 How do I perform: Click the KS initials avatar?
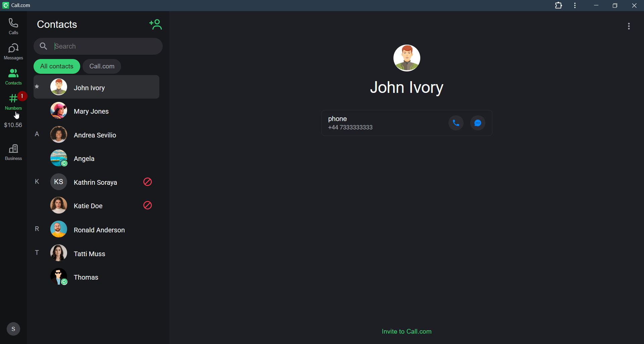(x=59, y=182)
